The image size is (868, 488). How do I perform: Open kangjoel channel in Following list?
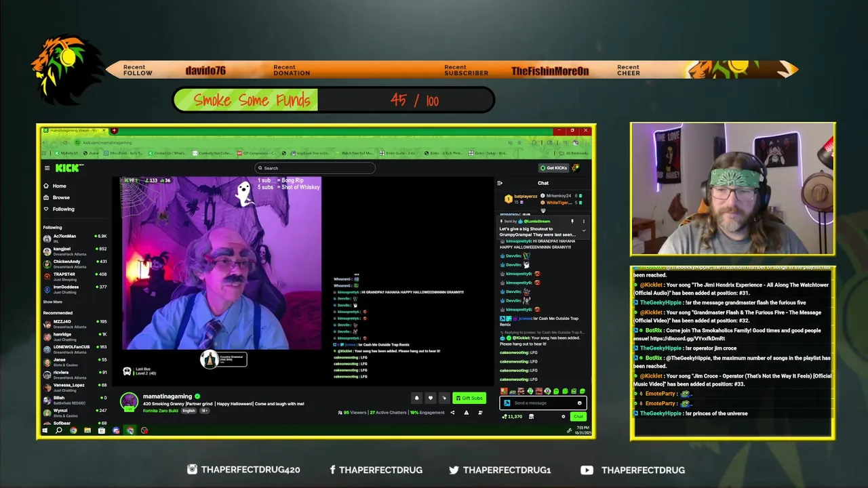click(x=75, y=251)
